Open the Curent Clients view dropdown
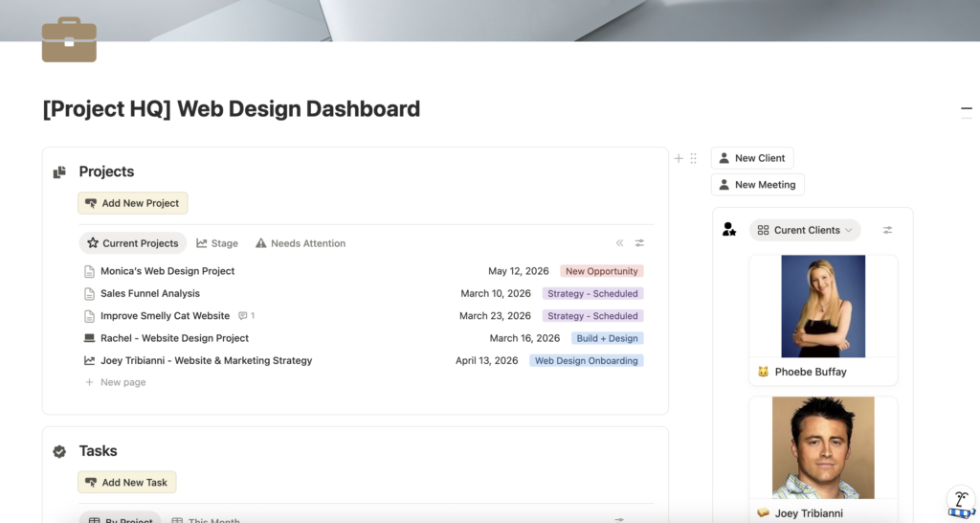 [805, 230]
